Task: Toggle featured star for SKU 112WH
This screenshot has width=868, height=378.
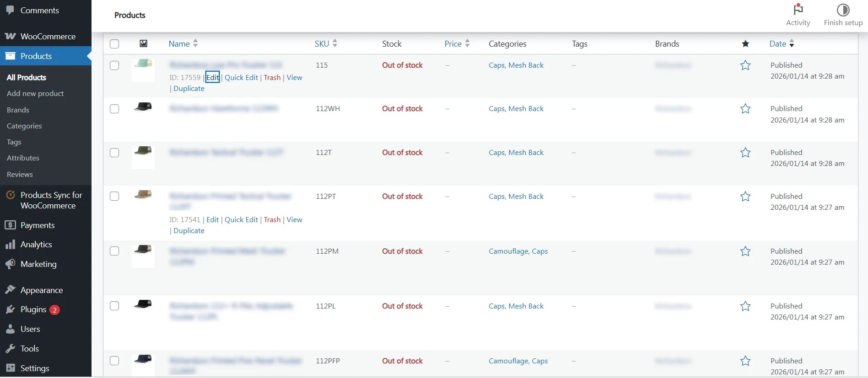Action: 745,109
